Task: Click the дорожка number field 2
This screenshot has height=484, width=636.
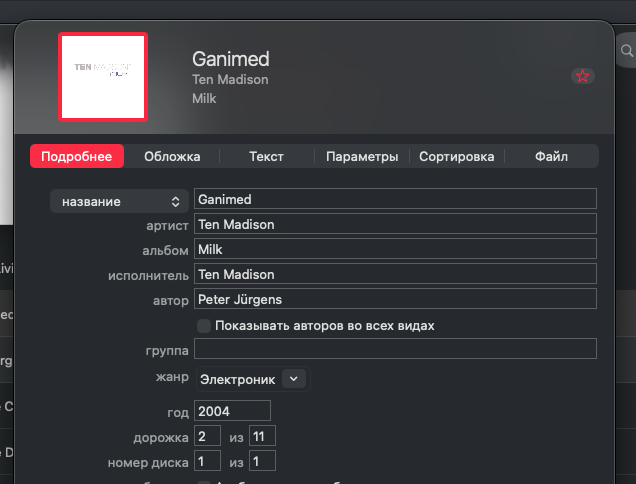Action: point(207,436)
